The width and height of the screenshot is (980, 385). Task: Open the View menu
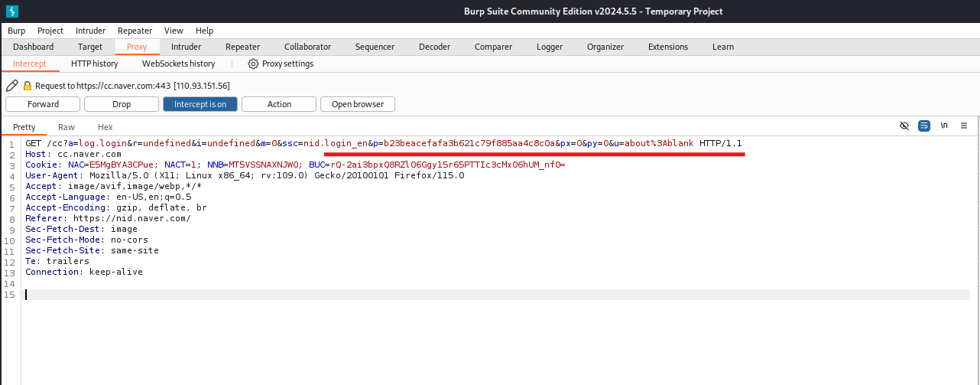tap(174, 31)
